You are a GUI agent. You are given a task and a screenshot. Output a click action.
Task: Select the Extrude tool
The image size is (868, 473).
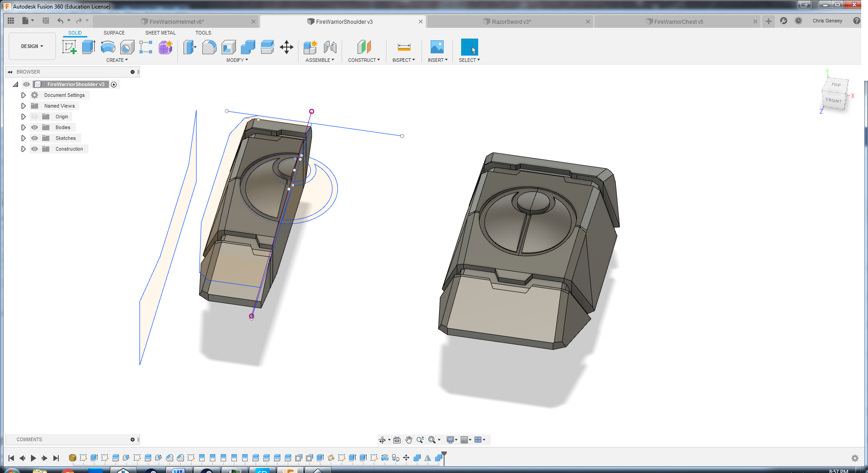coord(88,47)
